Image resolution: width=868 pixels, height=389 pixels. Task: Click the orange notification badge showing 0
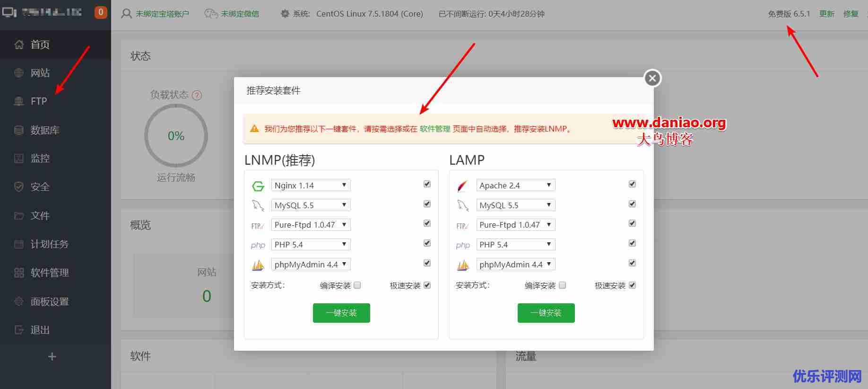point(101,12)
